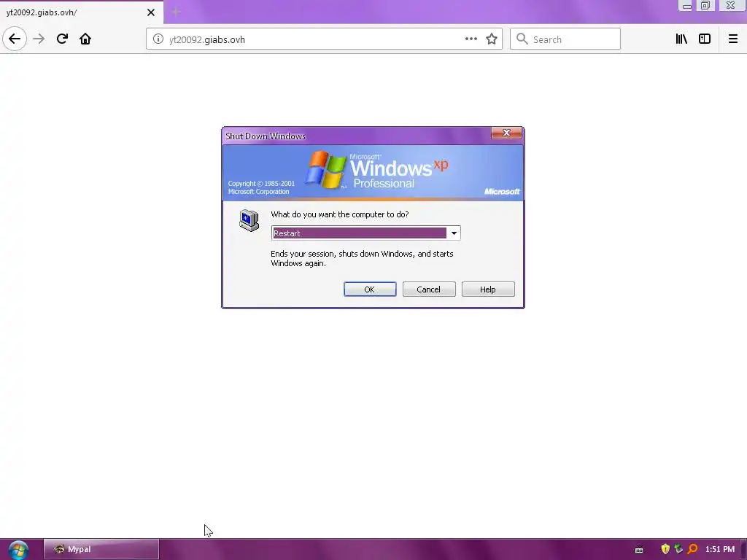Viewport: 747px width, 560px height.
Task: Open the Library bookmarks icon
Action: tap(681, 39)
